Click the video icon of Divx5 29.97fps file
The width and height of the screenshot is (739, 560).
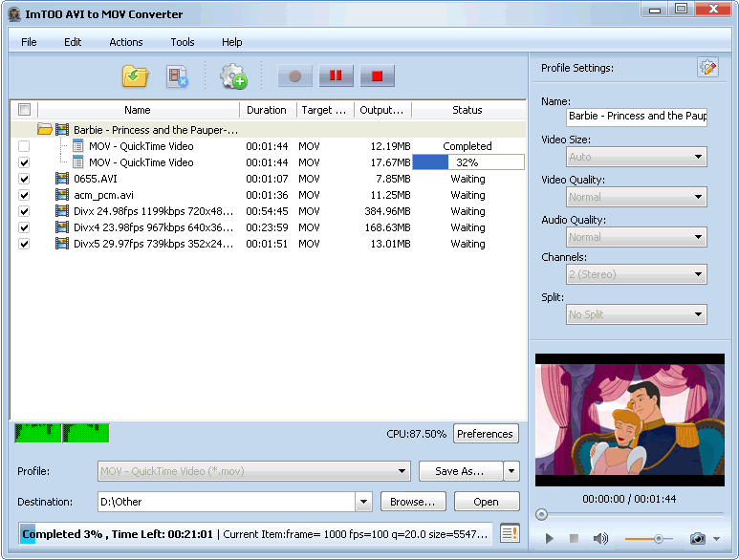pos(62,244)
